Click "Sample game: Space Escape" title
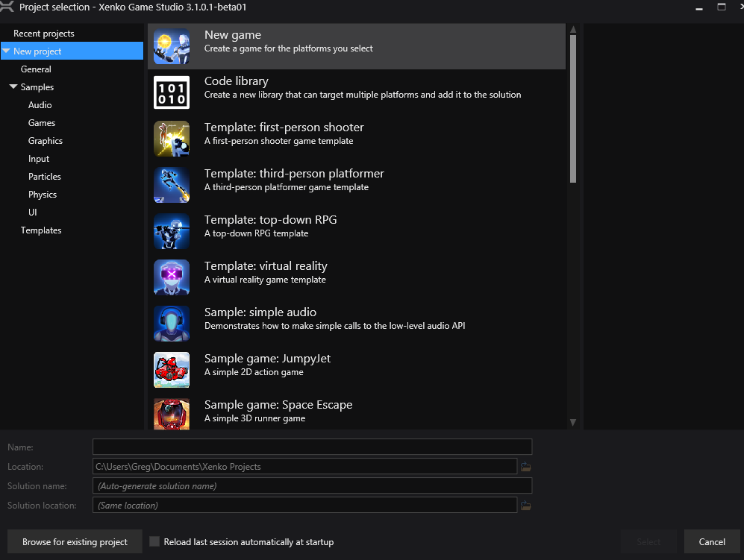744x560 pixels. [x=278, y=404]
